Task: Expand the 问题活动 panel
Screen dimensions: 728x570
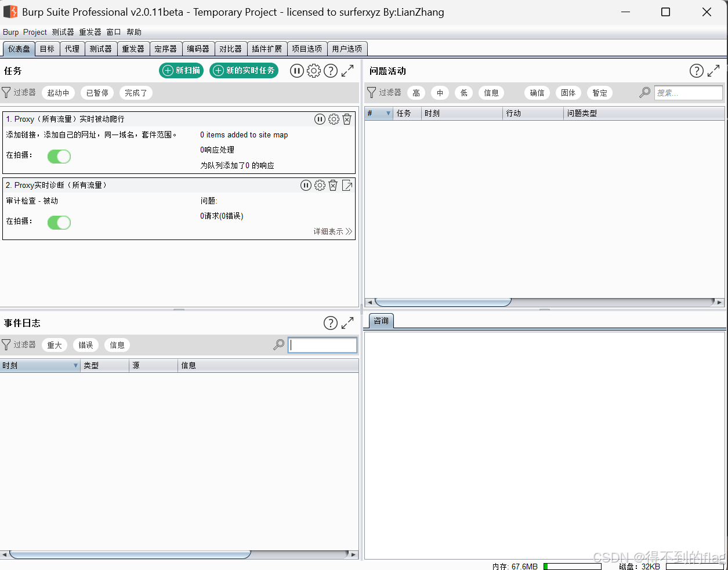Action: point(713,71)
